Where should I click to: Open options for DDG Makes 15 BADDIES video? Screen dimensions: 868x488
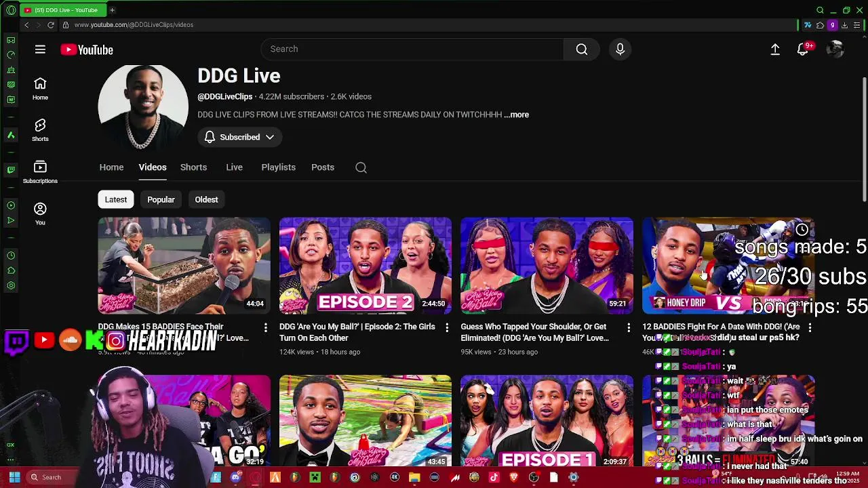point(265,327)
